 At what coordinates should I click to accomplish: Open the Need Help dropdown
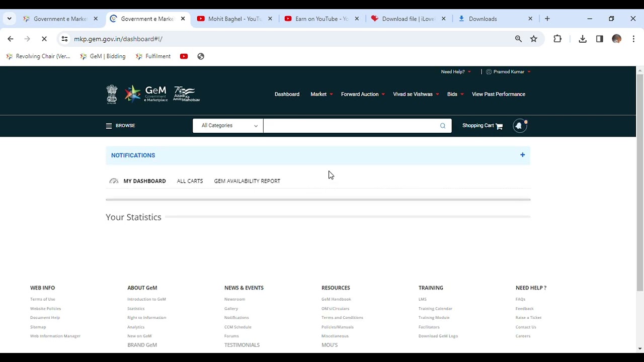pyautogui.click(x=456, y=72)
